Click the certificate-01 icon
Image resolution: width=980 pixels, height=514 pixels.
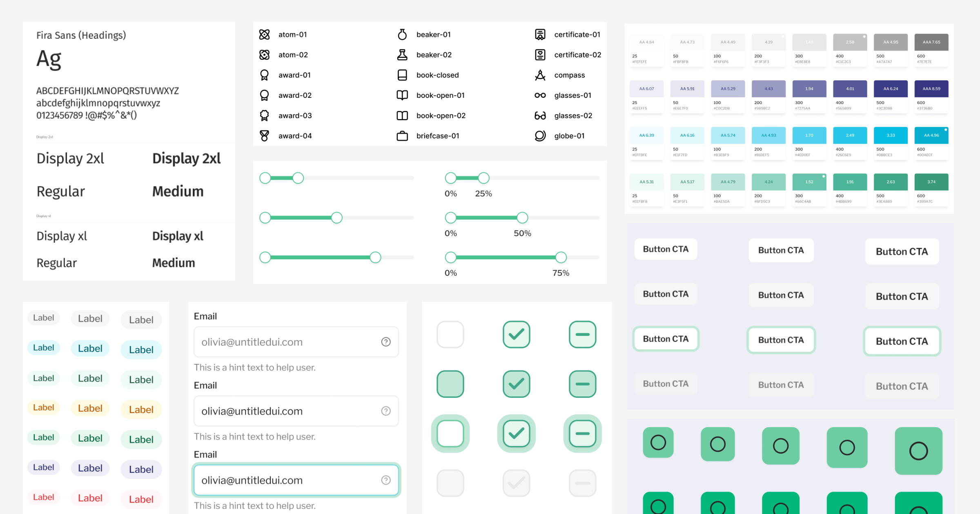pyautogui.click(x=540, y=35)
